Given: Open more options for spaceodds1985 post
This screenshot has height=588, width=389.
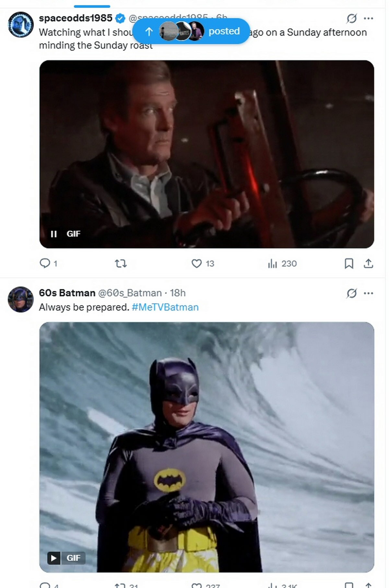Looking at the screenshot, I should point(369,18).
